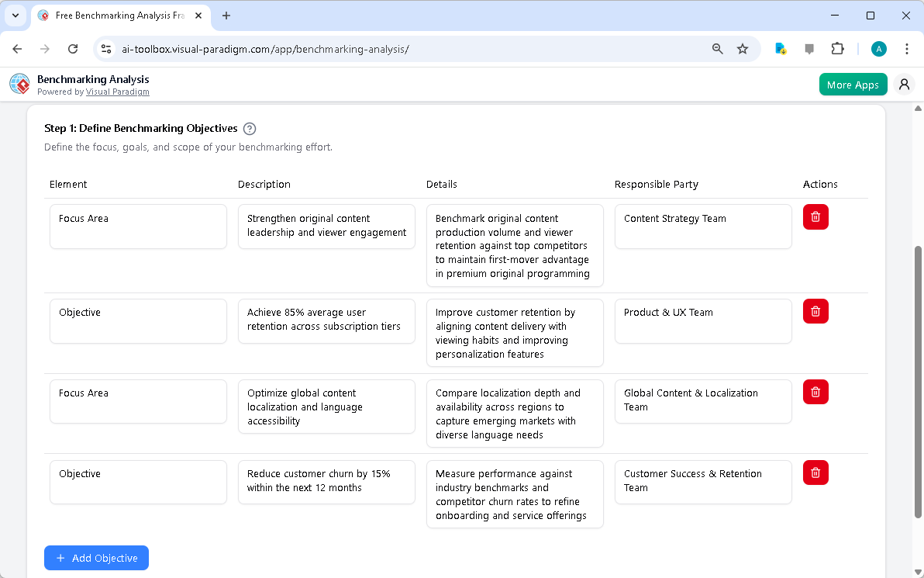Open the Chrome extensions icon

[x=837, y=48]
